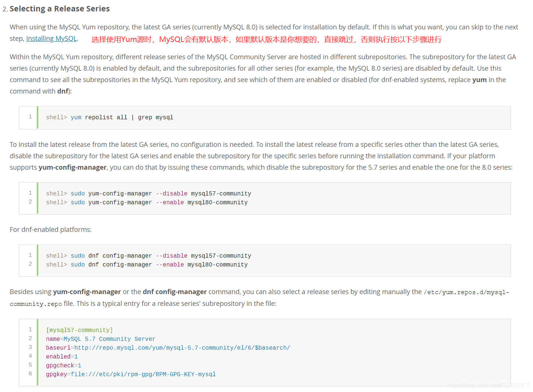Click '/etc/yum.repos.d/mysql-' path text

click(x=466, y=292)
